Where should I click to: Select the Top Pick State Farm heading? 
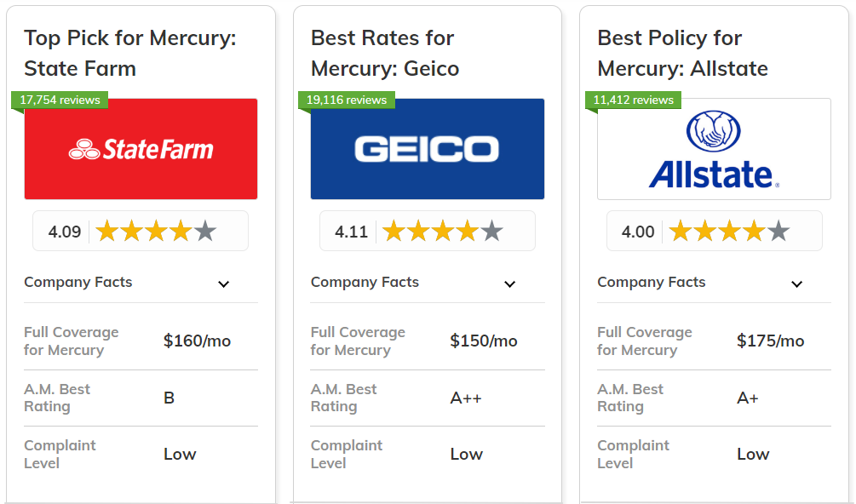click(x=129, y=53)
